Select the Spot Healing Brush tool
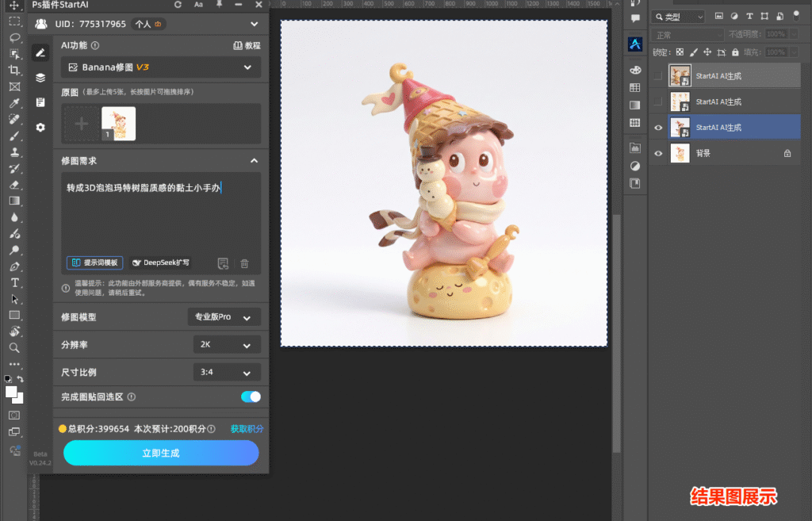The height and width of the screenshot is (521, 812). pyautogui.click(x=14, y=119)
